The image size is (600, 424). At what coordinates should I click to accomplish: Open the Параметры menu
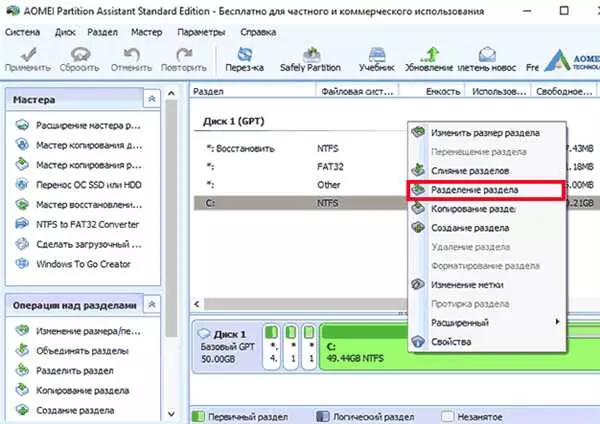(201, 32)
